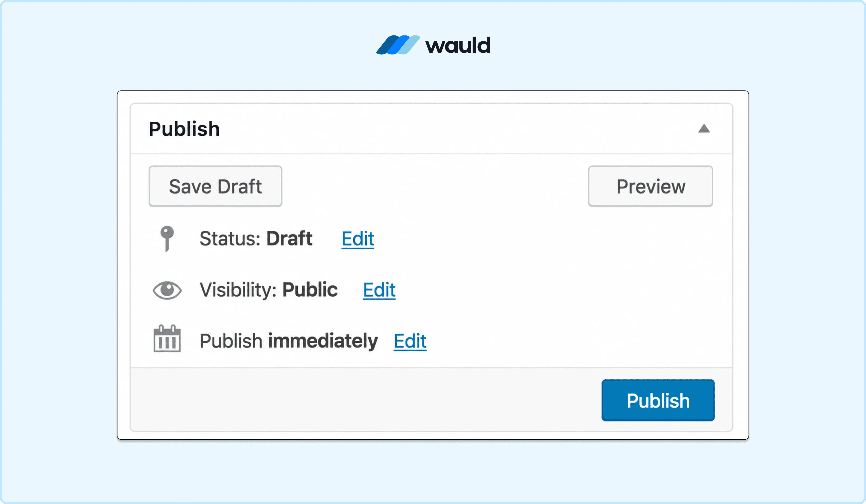Open the post Preview
The height and width of the screenshot is (504, 866).
coord(651,186)
